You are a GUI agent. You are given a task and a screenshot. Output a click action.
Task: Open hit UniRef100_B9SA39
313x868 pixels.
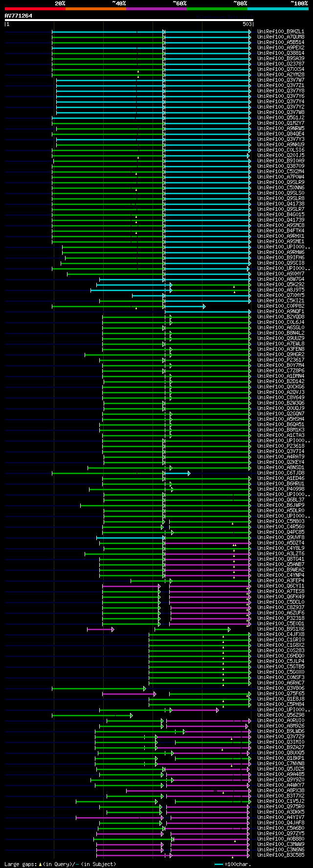281,59
